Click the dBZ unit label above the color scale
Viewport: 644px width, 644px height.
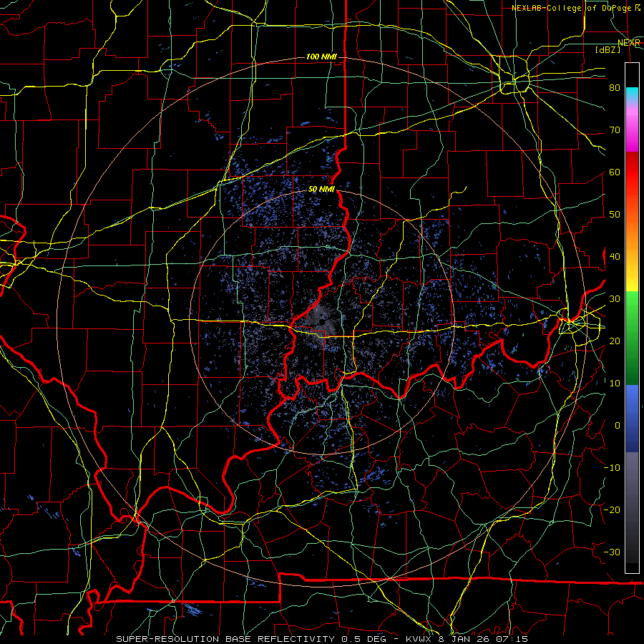click(x=608, y=49)
